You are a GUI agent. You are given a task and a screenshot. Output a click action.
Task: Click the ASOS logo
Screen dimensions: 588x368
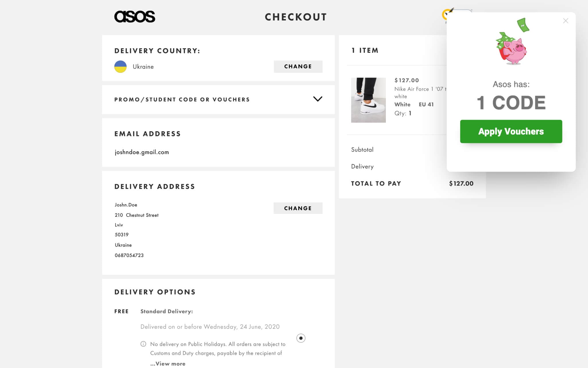point(135,17)
